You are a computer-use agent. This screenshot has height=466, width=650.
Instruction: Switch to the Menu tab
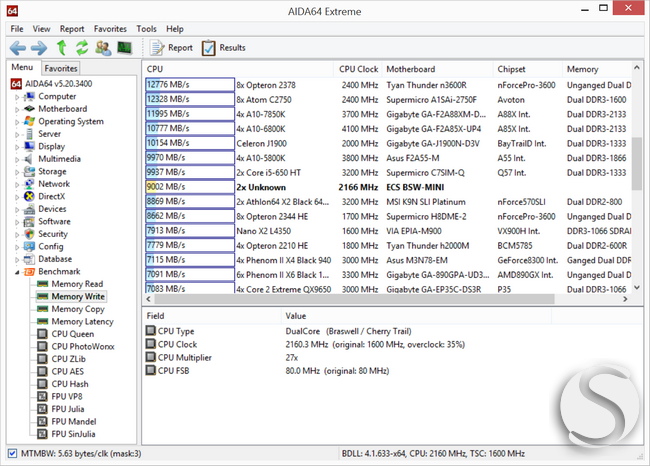[22, 67]
